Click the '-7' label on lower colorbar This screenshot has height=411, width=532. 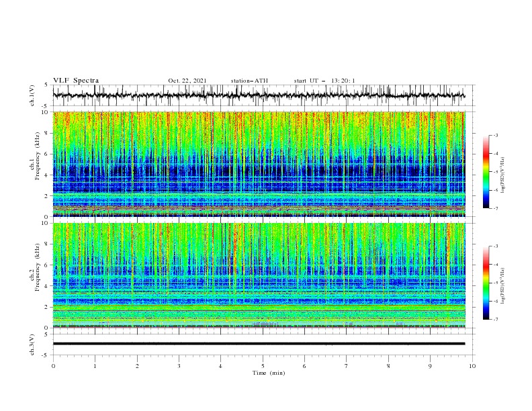tap(495, 320)
